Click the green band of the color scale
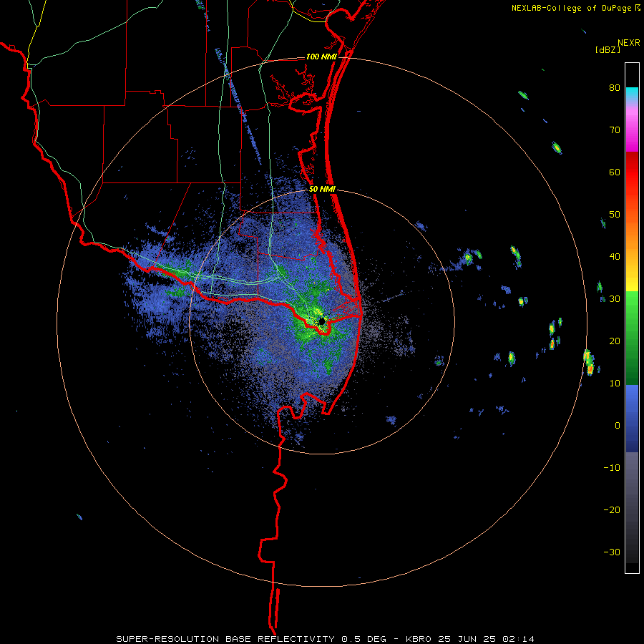This screenshot has height=644, width=644. click(x=632, y=338)
